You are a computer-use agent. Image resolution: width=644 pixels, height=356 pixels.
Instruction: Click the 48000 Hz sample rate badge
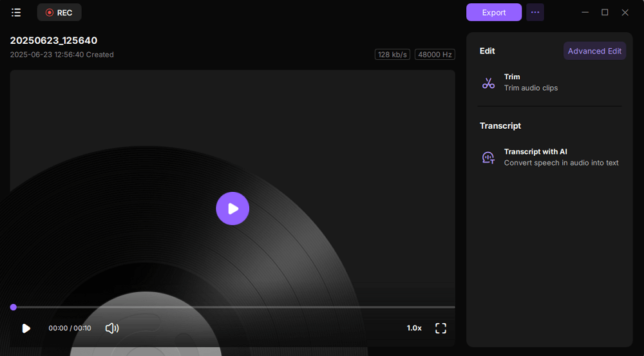(x=435, y=55)
